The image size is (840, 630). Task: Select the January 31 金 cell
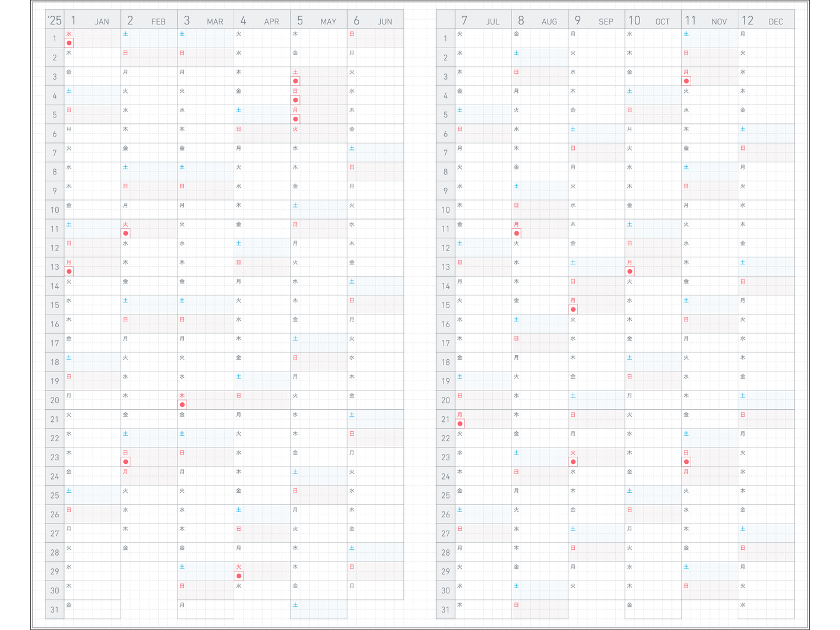coord(92,609)
